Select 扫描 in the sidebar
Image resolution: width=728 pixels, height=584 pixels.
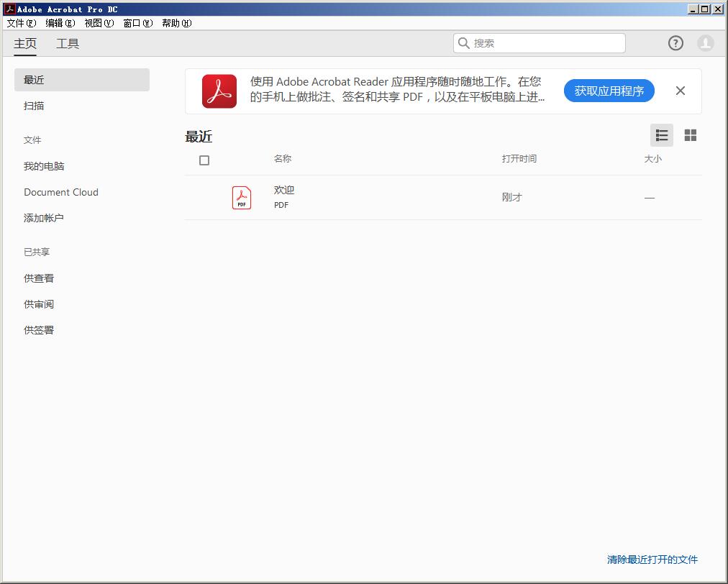click(34, 106)
